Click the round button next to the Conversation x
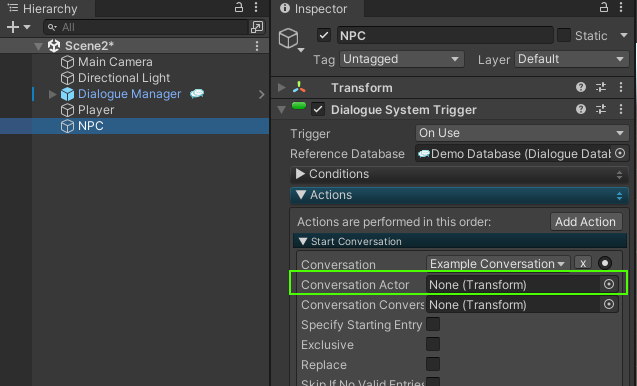The image size is (637, 386). pos(605,263)
